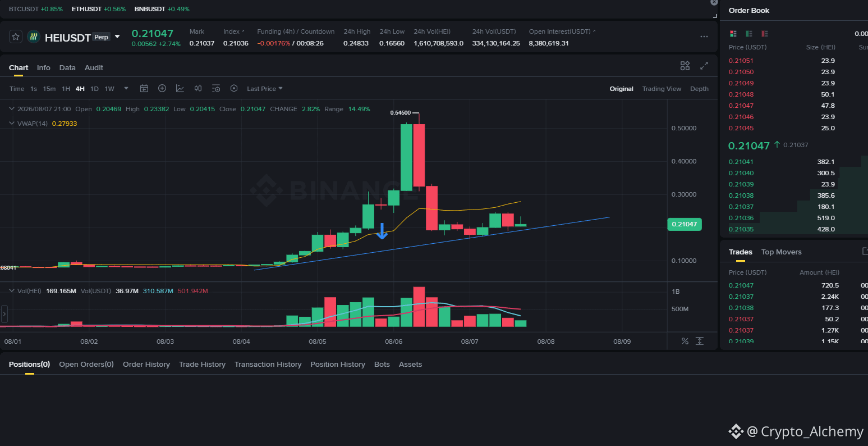Open the Trades panel pop-out icon
The height and width of the screenshot is (446, 868).
[x=865, y=251]
